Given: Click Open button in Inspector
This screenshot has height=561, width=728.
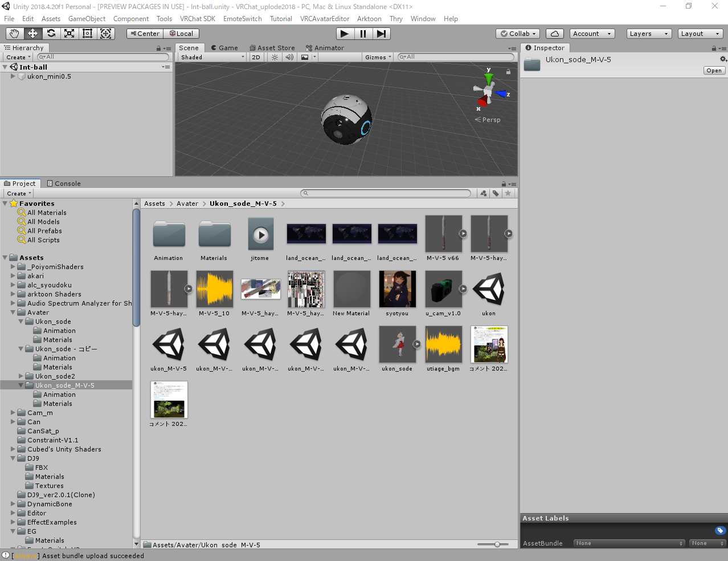Looking at the screenshot, I should coord(714,71).
